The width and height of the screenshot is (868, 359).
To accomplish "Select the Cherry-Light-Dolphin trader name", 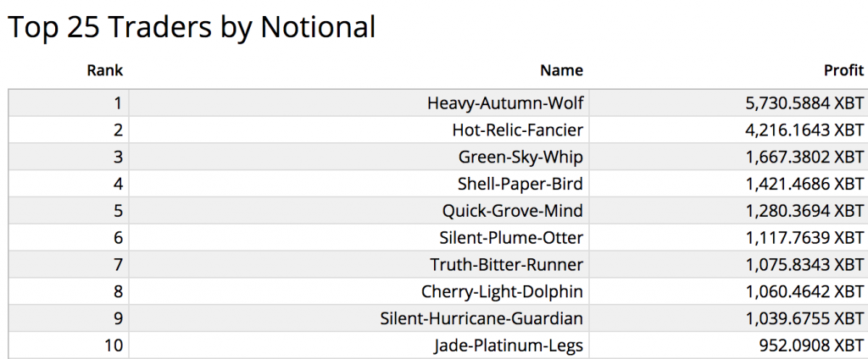I will pos(502,291).
